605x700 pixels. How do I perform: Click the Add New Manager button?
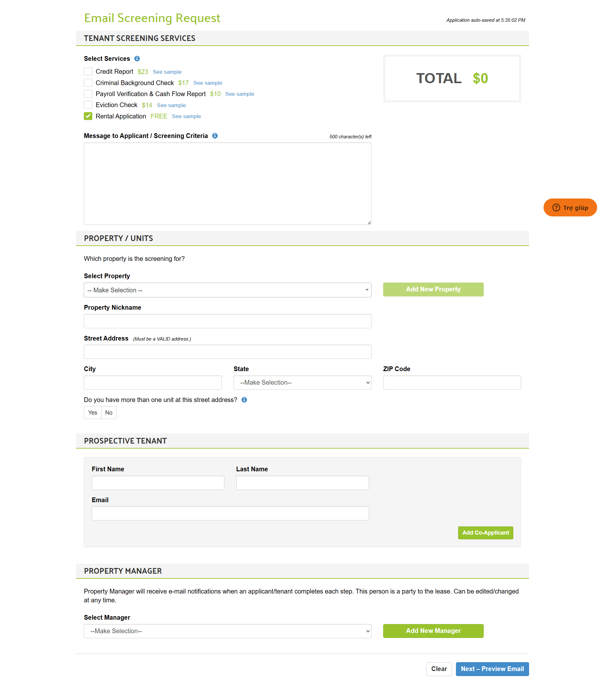pos(433,631)
